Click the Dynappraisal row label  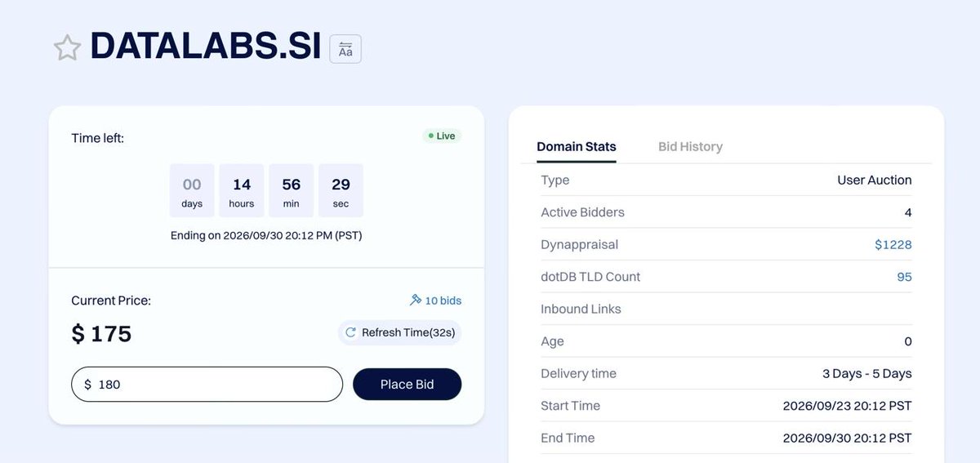click(x=579, y=244)
